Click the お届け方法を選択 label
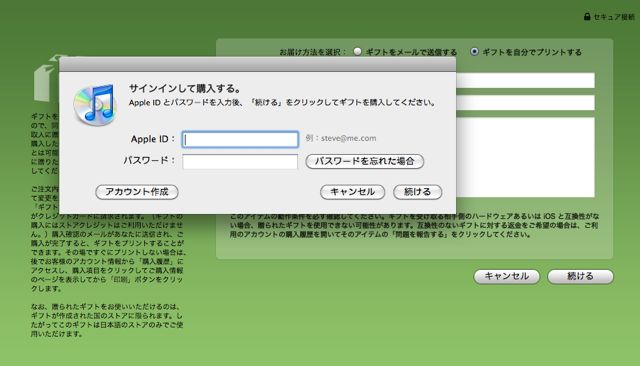 coord(312,52)
